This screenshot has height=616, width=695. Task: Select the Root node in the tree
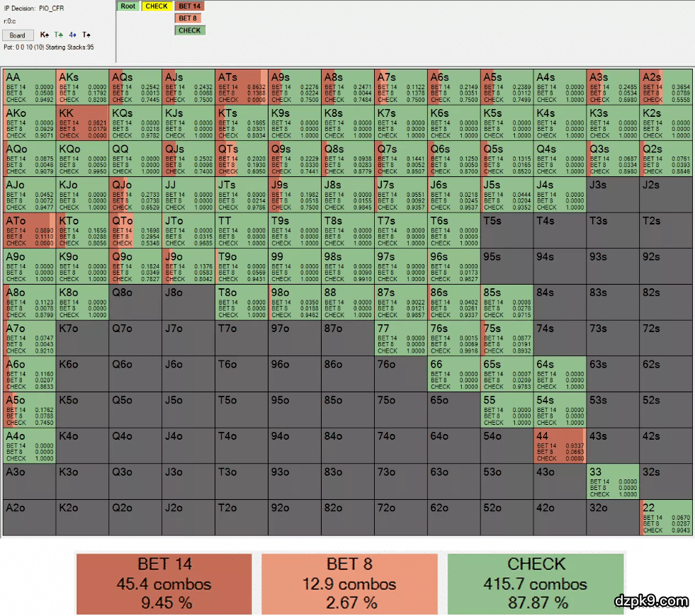(128, 6)
